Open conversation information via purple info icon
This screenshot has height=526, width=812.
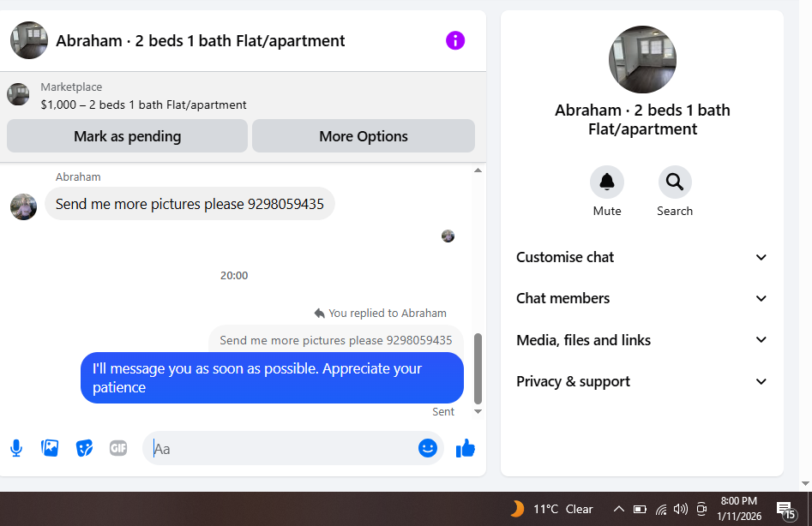455,40
